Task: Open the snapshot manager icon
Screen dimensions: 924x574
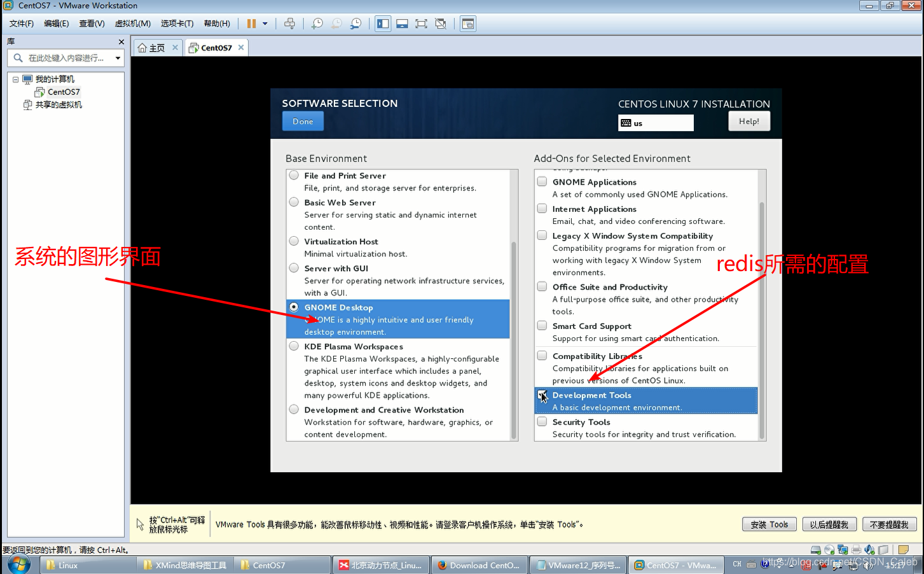Action: (356, 24)
